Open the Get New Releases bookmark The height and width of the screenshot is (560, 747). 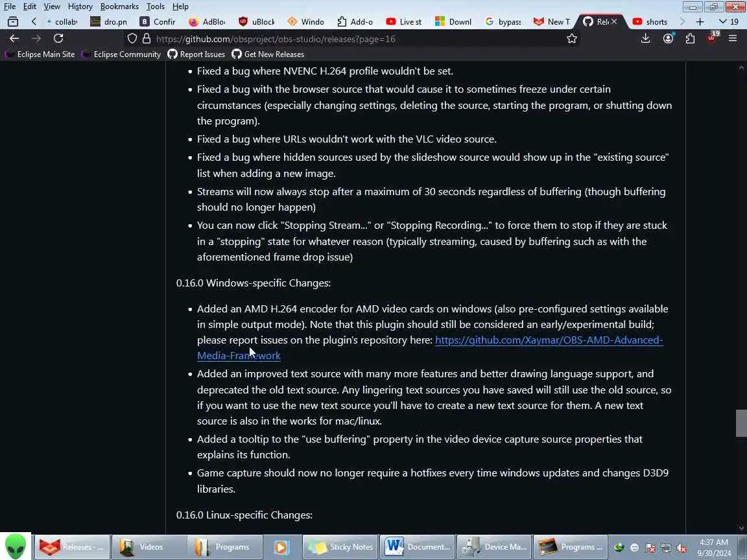click(x=268, y=54)
